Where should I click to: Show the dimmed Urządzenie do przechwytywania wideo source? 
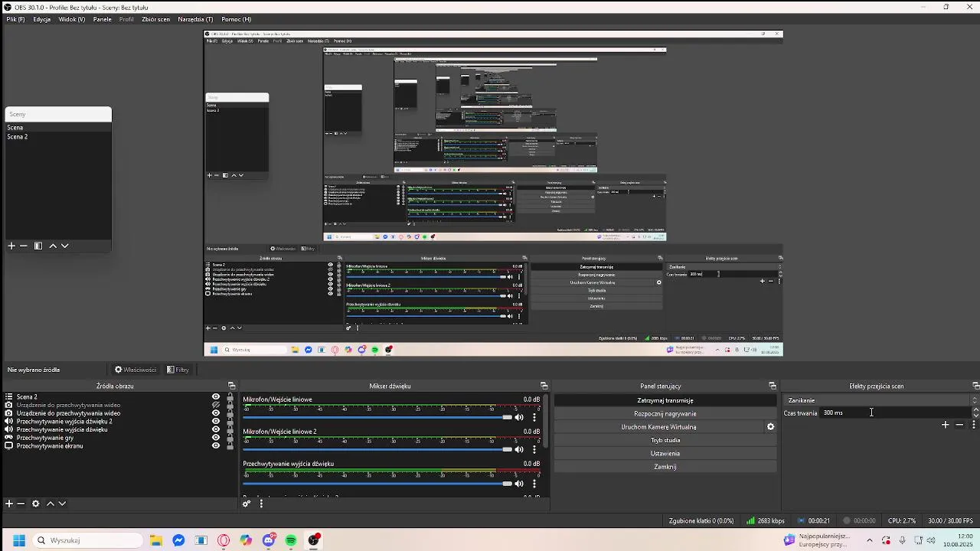pos(216,405)
